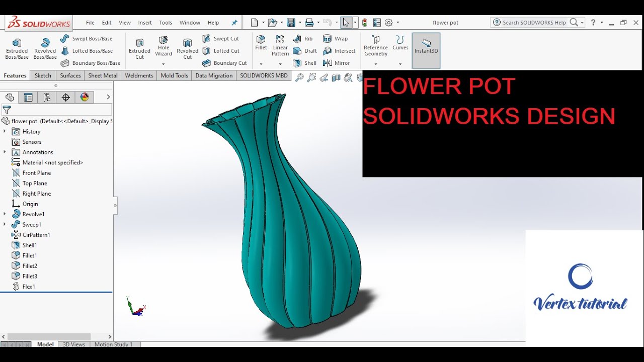
Task: Open the DisplayManager tab icon
Action: (85, 98)
